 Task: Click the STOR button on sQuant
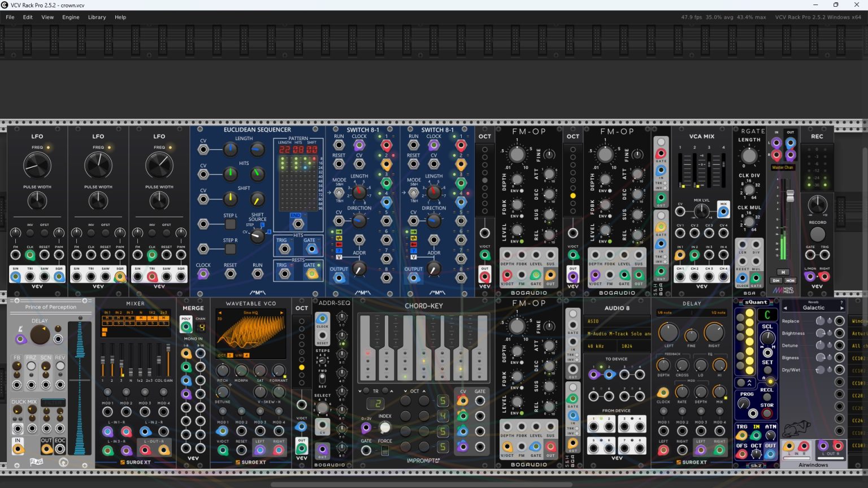[767, 414]
